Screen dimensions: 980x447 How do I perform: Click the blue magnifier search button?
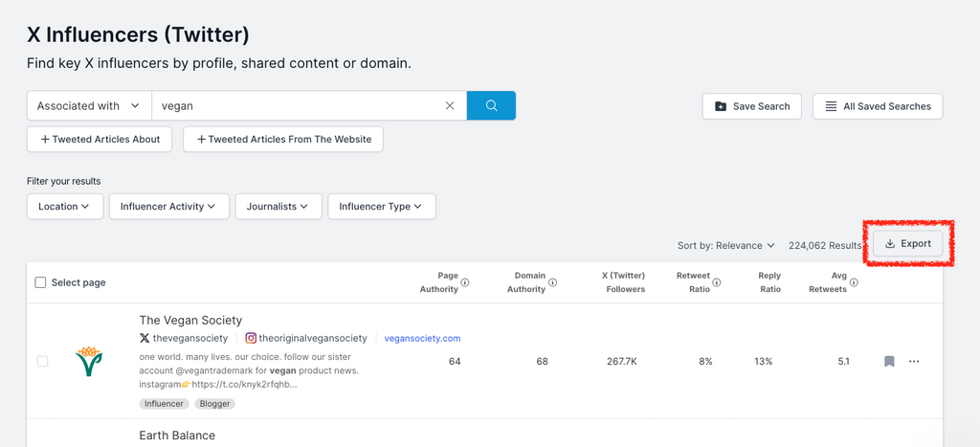pos(491,106)
